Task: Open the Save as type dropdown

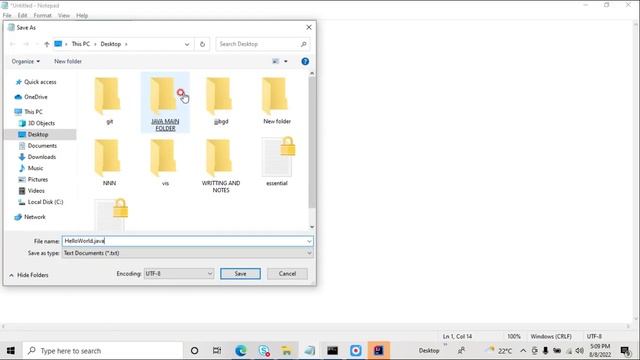Action: [309, 253]
